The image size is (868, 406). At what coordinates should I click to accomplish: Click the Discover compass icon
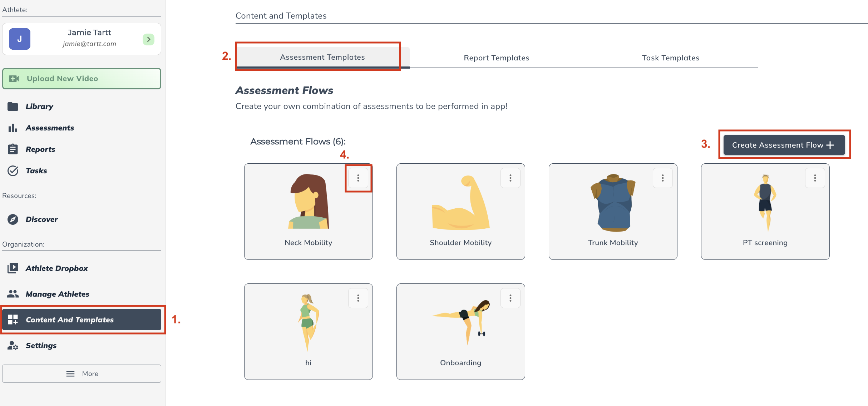tap(13, 219)
